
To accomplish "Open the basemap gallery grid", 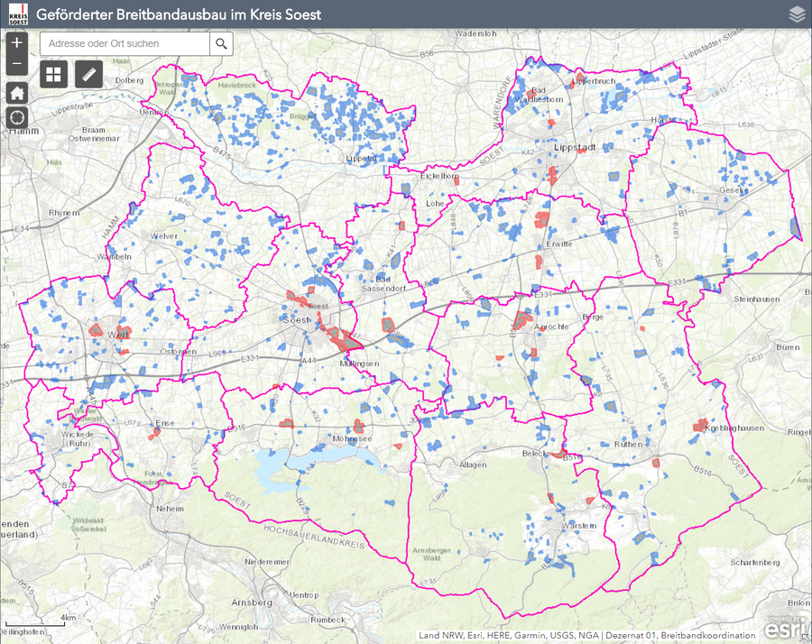I will 53,74.
